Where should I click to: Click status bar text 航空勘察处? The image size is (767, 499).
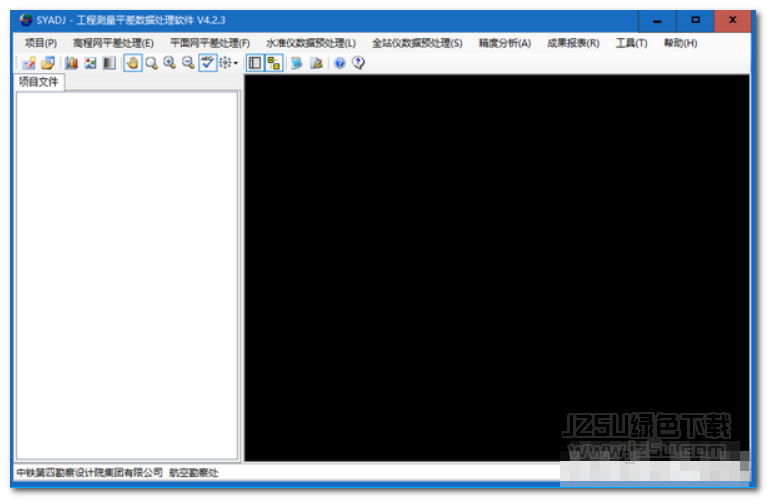194,473
